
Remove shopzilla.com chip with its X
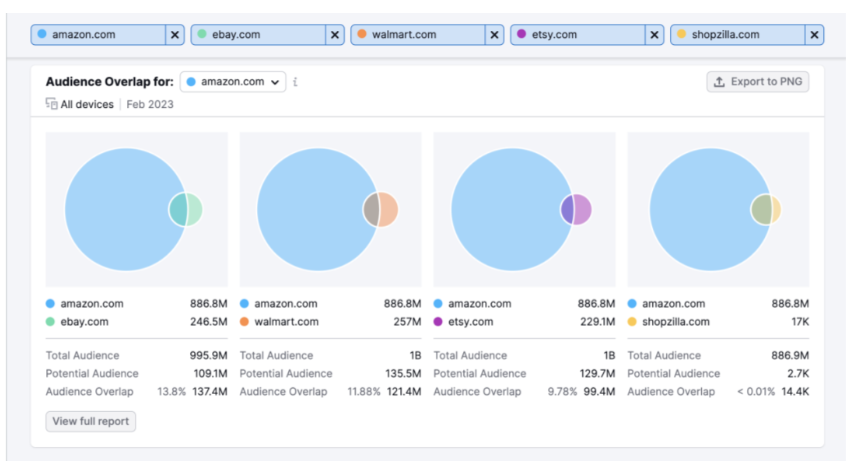[x=814, y=35]
